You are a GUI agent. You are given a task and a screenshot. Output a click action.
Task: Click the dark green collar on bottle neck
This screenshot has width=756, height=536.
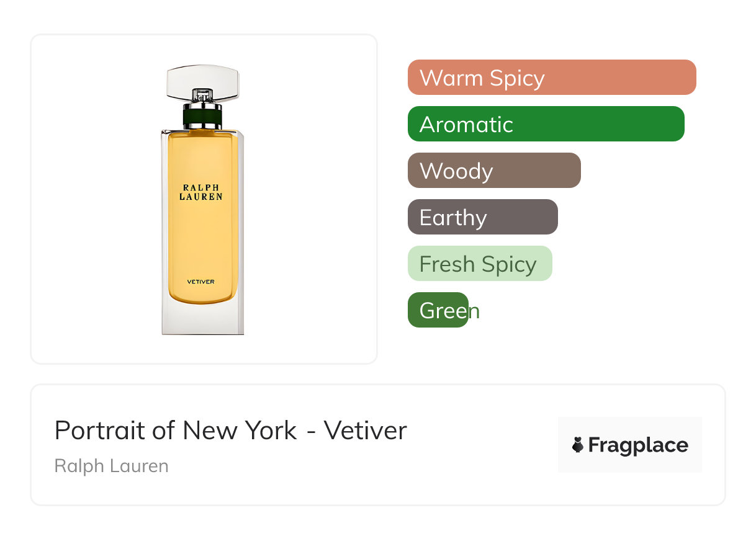[203, 116]
